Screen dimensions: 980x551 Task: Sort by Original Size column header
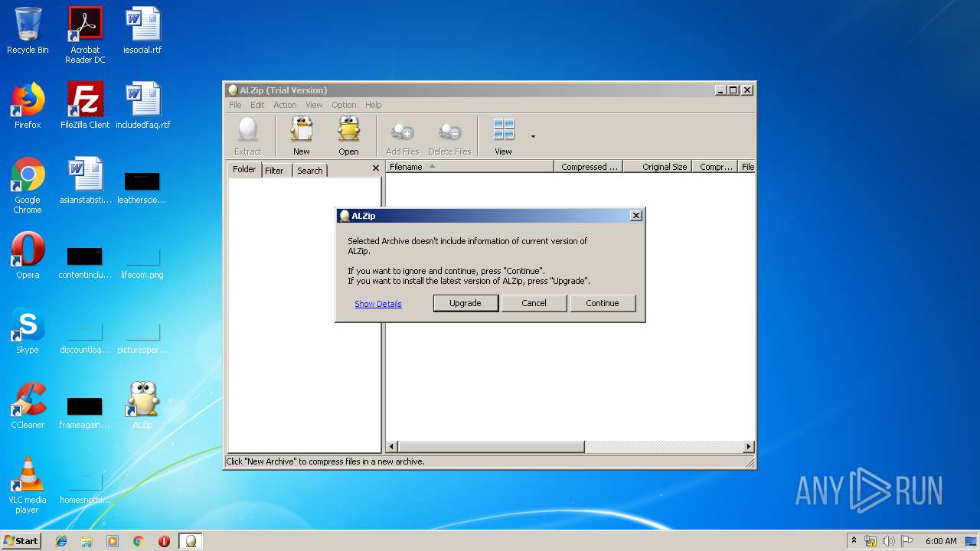point(657,167)
